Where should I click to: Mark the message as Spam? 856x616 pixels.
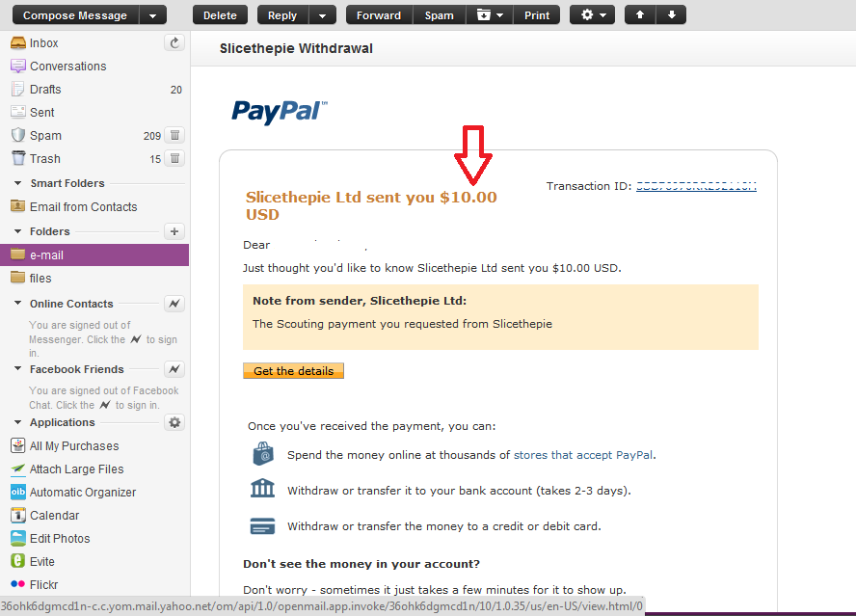(x=440, y=15)
